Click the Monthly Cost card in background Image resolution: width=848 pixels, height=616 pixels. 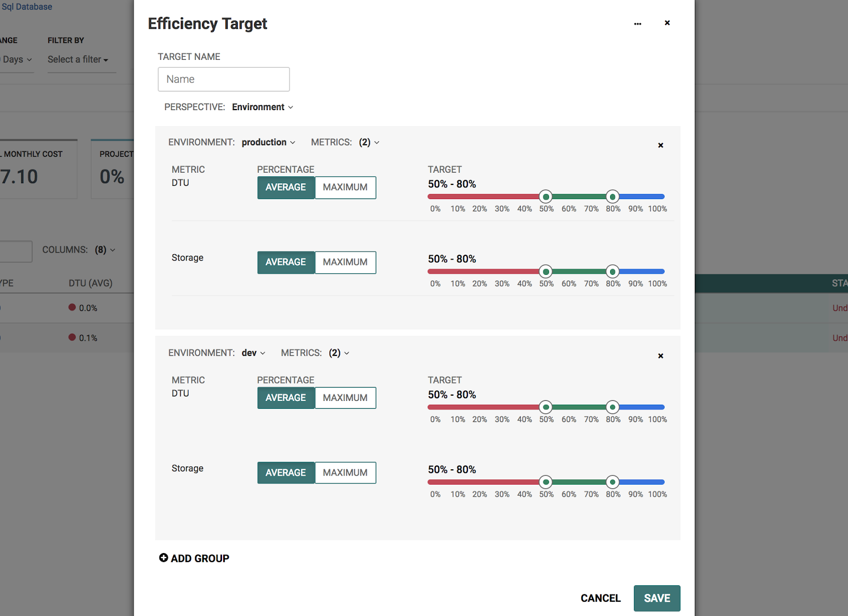[x=38, y=169]
